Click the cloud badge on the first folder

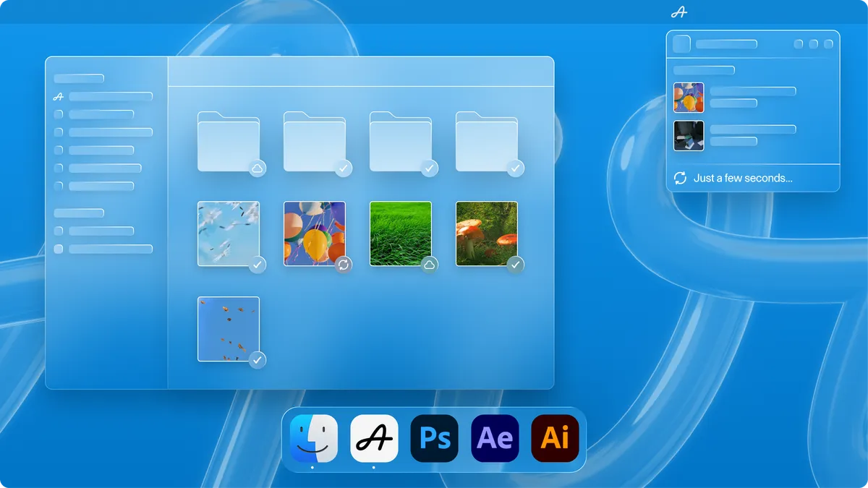[258, 168]
